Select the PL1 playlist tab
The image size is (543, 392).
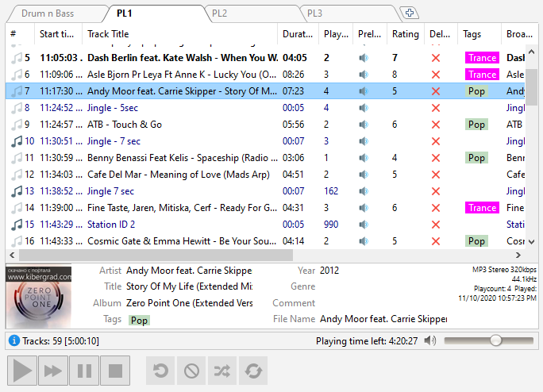124,13
